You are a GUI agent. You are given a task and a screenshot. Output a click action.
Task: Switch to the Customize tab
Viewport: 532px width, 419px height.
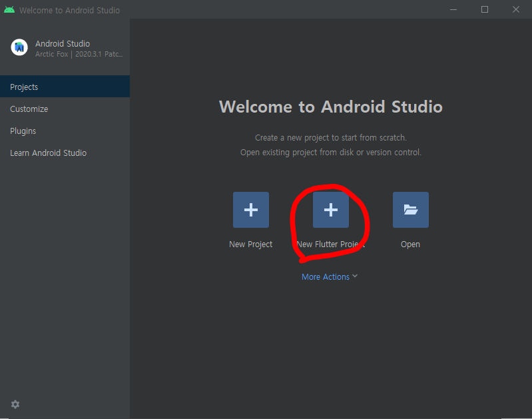point(65,109)
